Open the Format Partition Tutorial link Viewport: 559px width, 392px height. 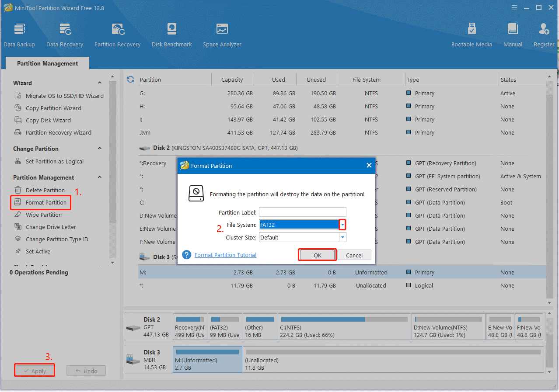(225, 254)
